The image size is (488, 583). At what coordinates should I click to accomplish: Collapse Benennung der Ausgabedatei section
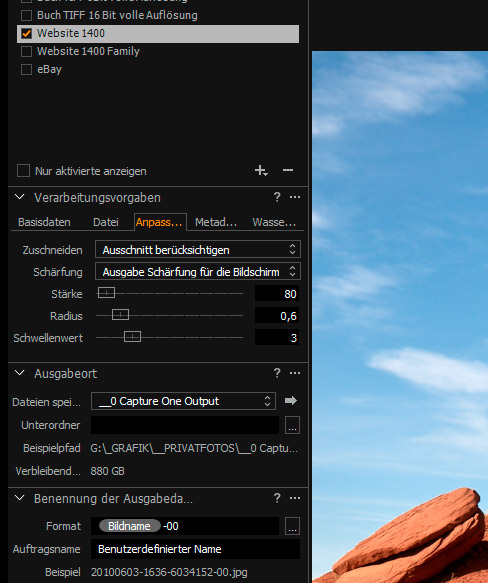(x=19, y=498)
